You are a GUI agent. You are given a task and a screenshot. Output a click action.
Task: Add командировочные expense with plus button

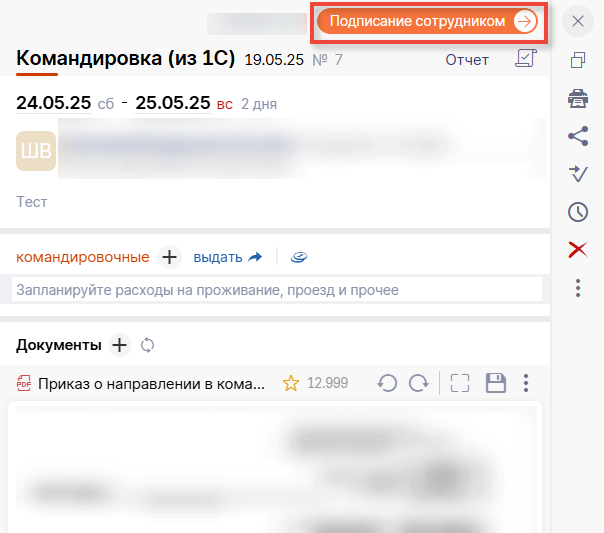(x=170, y=257)
